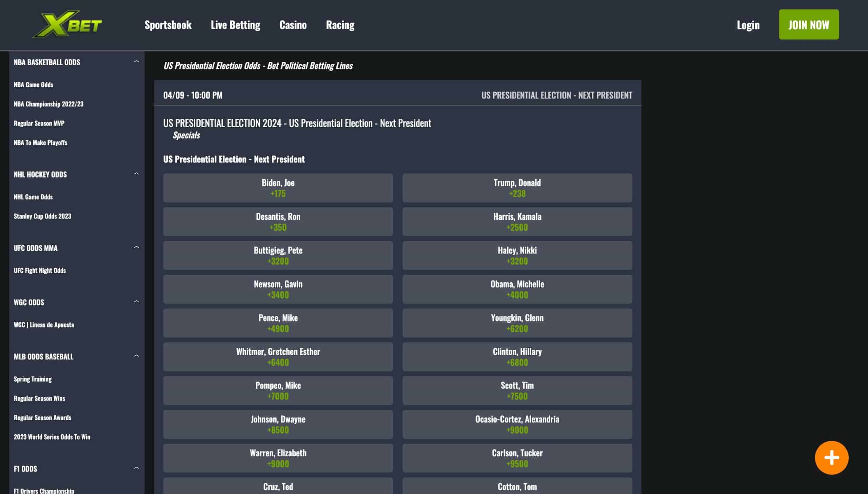Select Buttigieg, Pete at +3200
The width and height of the screenshot is (868, 494).
pyautogui.click(x=278, y=255)
